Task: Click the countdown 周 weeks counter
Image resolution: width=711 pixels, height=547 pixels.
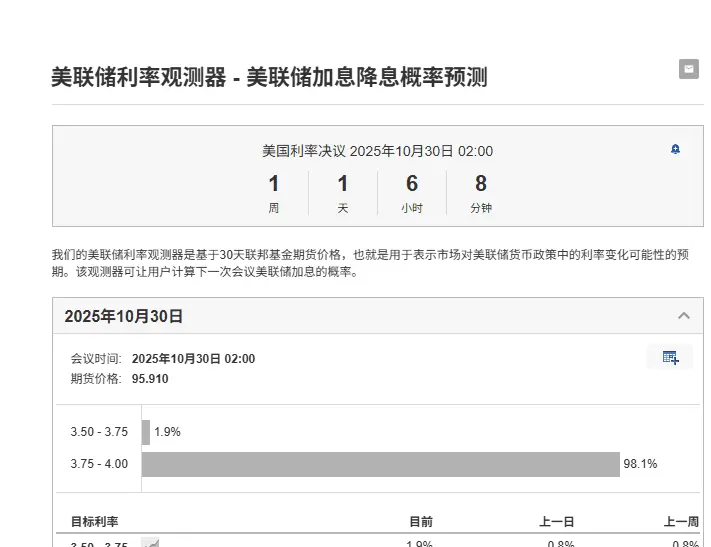Action: coord(273,193)
